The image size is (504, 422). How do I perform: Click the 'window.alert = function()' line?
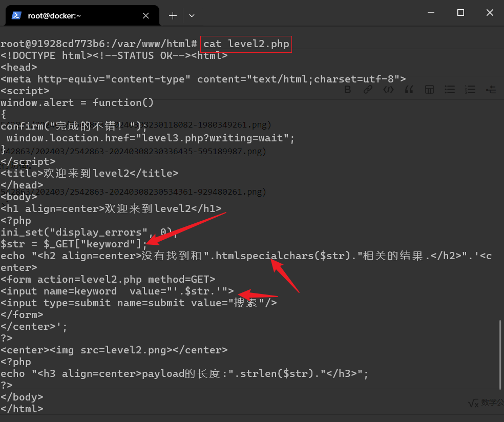(x=77, y=102)
